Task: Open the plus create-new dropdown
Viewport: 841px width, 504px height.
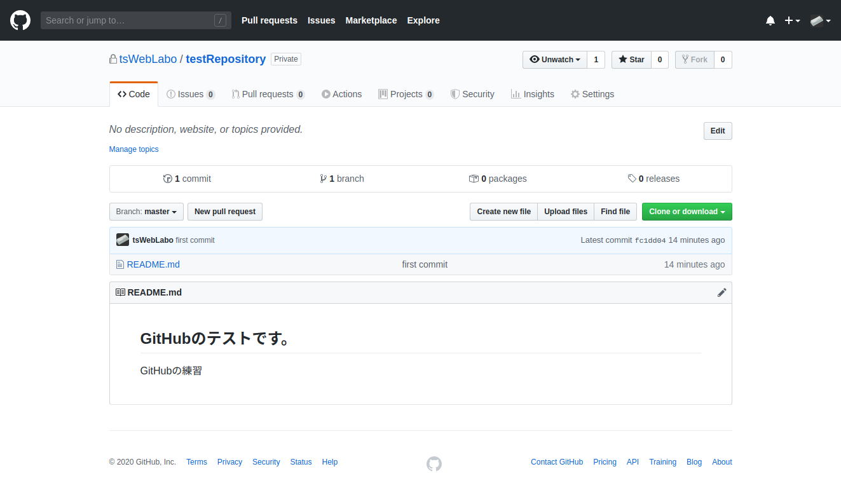Action: [792, 20]
